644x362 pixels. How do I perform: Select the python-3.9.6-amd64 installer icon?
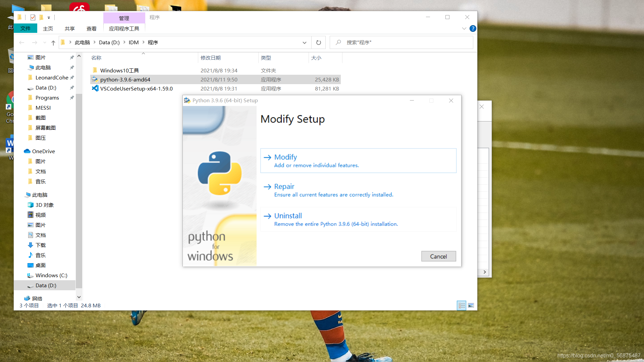coord(94,79)
